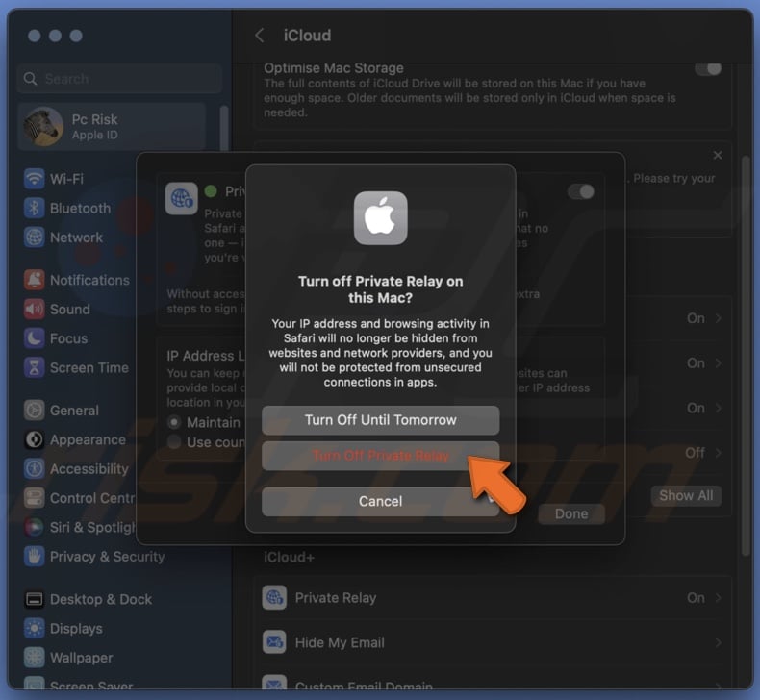Open Screen Time via the hourglass icon
The height and width of the screenshot is (700, 760).
coord(34,367)
